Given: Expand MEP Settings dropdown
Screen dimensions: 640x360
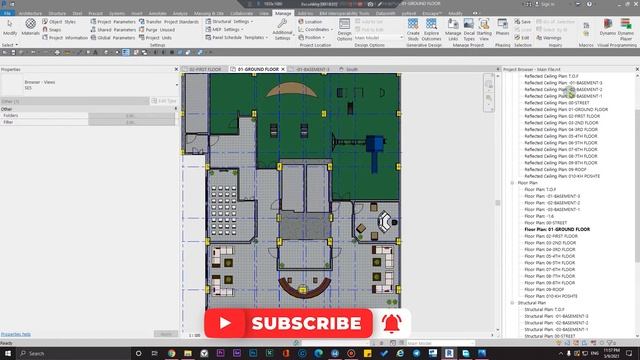Looking at the screenshot, I should click(x=224, y=30).
